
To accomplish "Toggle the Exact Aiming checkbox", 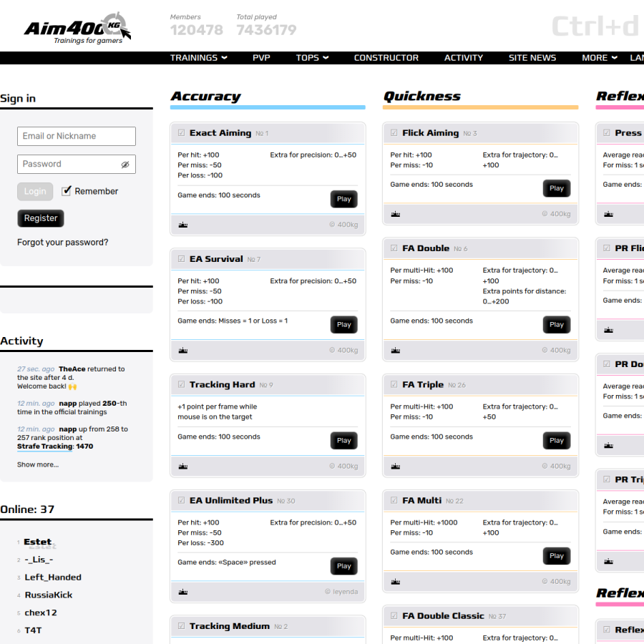I will [181, 132].
